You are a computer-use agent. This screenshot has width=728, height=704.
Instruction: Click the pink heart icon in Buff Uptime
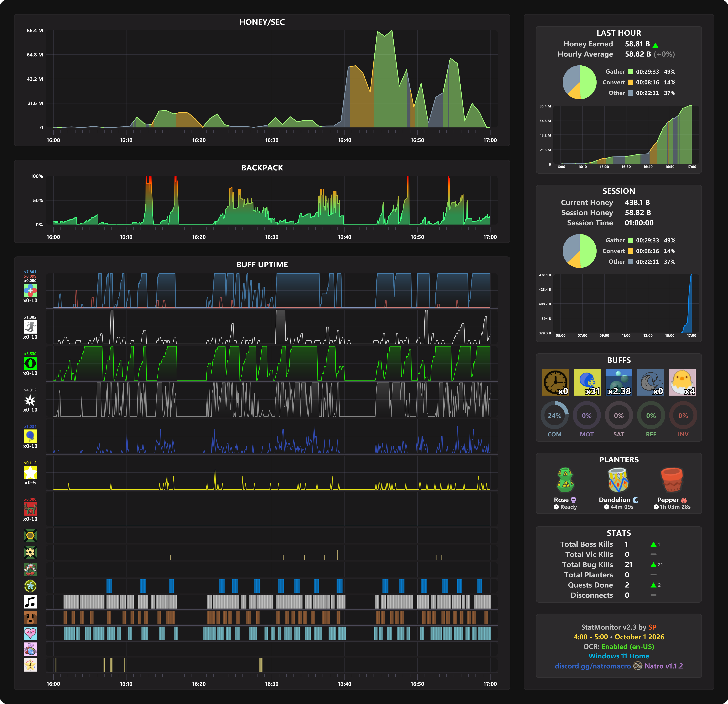click(x=30, y=633)
